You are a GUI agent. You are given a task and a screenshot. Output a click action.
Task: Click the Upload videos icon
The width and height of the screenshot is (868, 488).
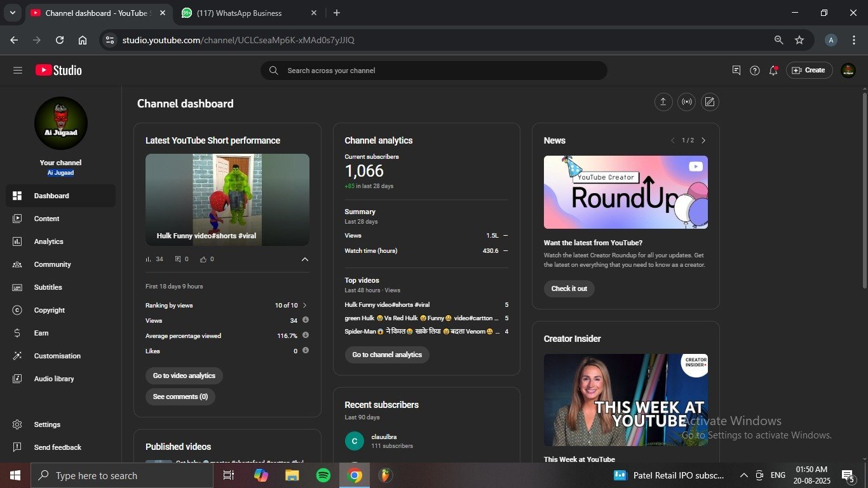(x=663, y=102)
